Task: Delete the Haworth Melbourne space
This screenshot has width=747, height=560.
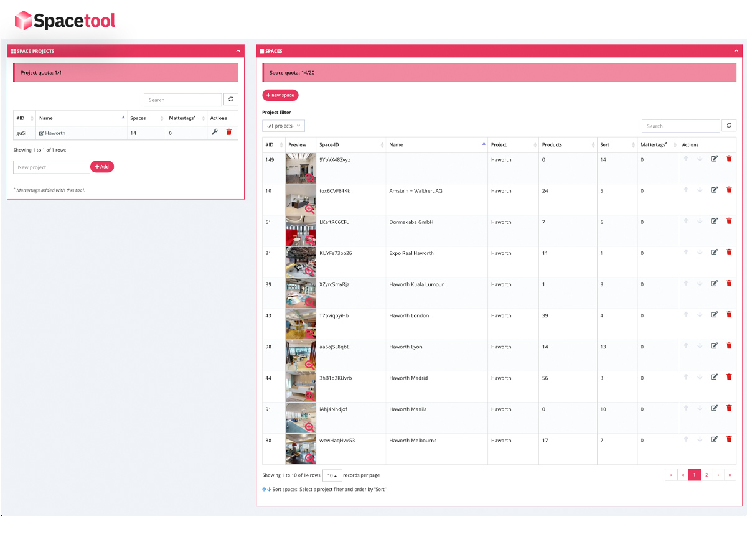Action: pyautogui.click(x=729, y=439)
